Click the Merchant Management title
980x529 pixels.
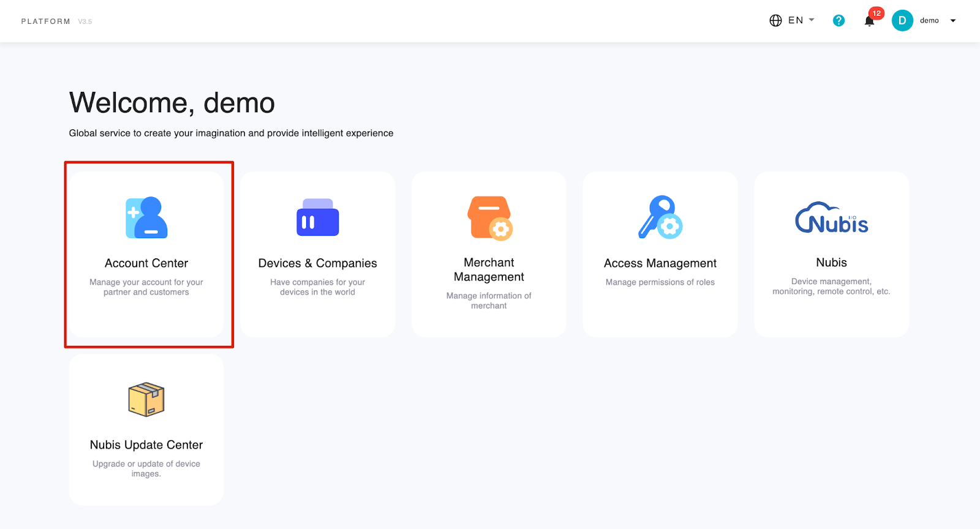(x=489, y=269)
